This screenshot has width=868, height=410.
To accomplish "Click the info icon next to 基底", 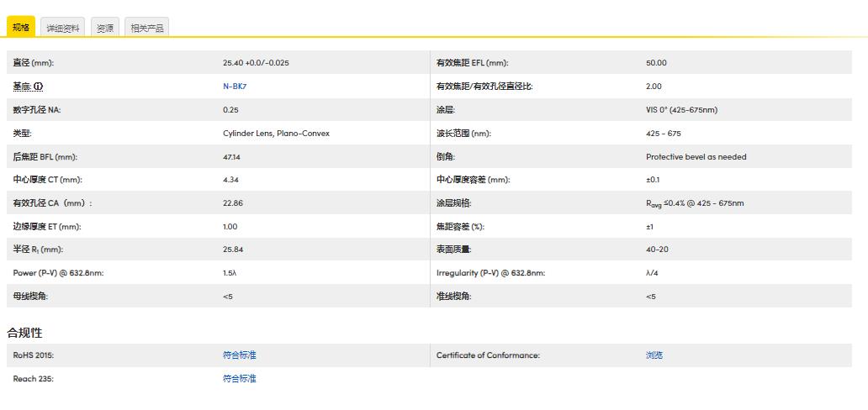I will coord(38,87).
